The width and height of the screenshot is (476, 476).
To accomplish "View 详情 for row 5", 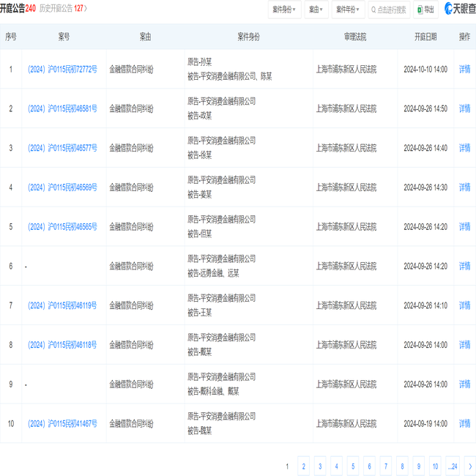I will tap(464, 227).
